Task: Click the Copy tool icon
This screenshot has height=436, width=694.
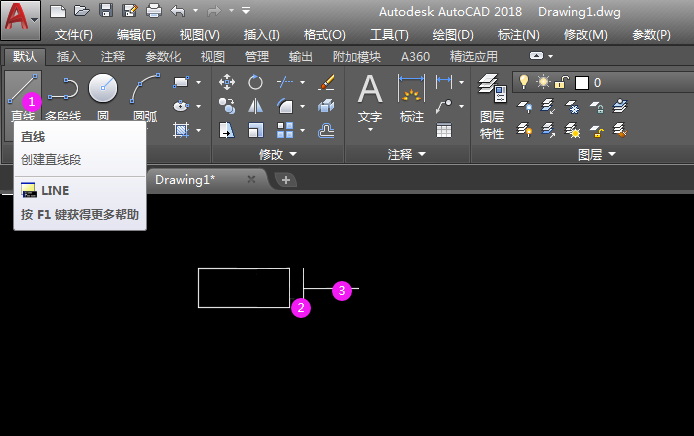Action: tap(227, 106)
